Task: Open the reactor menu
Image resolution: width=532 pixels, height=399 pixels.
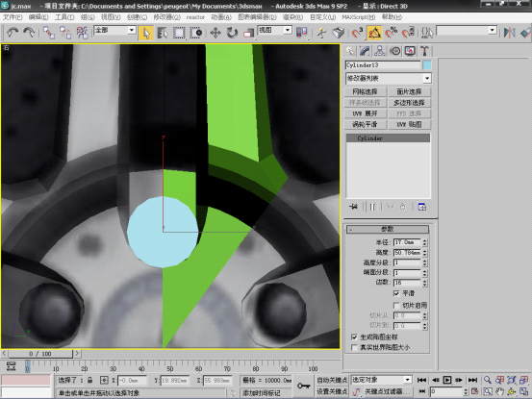Action: (x=195, y=17)
